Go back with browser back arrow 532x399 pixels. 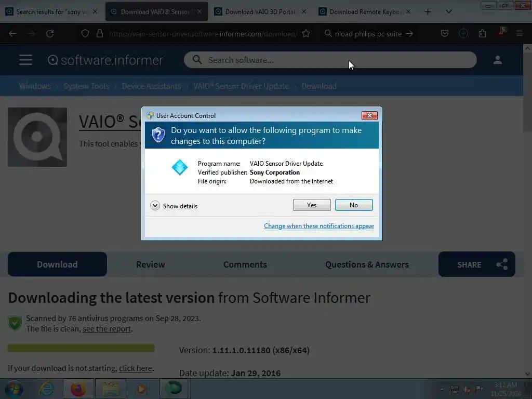tap(12, 34)
